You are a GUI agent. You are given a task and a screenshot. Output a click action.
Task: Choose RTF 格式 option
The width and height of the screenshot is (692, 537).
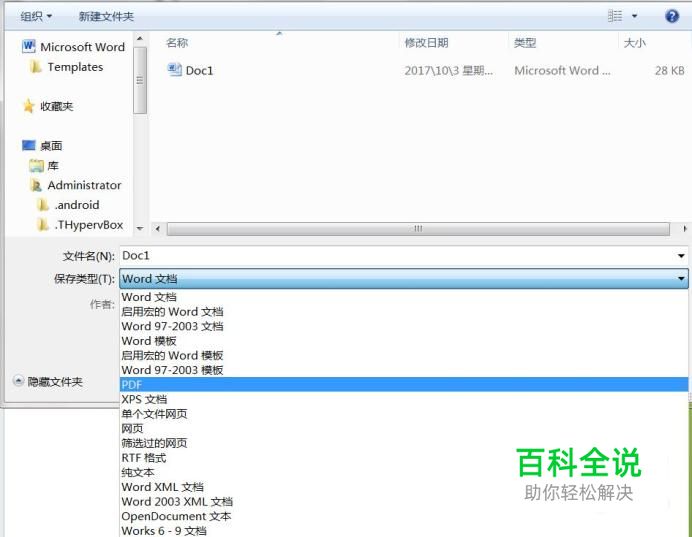(x=404, y=458)
